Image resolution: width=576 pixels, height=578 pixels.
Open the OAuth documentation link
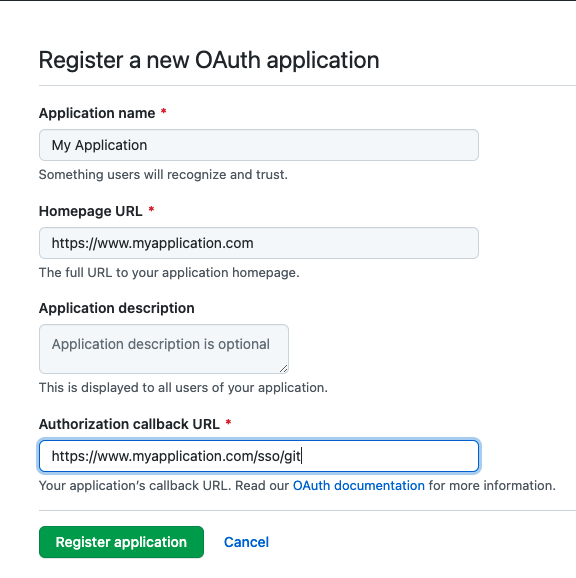click(x=359, y=485)
